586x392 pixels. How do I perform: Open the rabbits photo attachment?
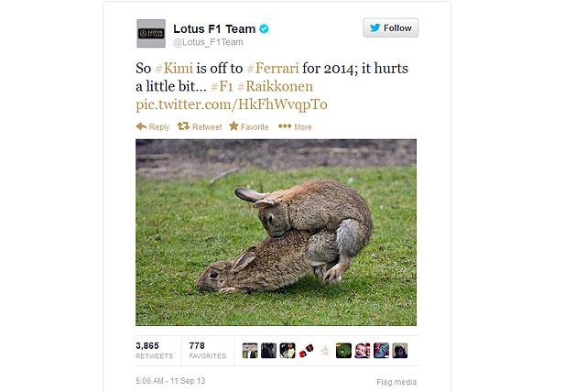click(276, 233)
